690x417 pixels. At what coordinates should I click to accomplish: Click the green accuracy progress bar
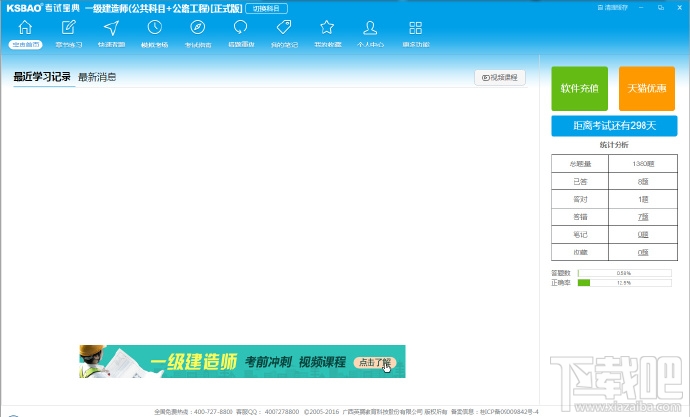coord(624,283)
